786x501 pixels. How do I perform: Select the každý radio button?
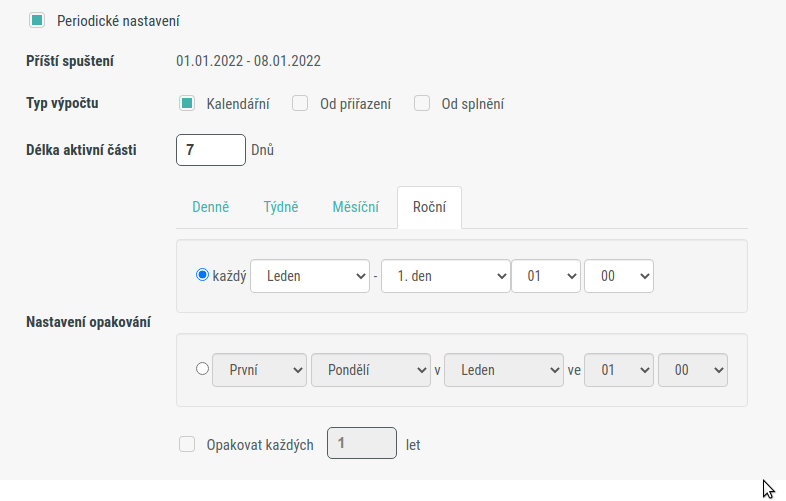coord(202,275)
